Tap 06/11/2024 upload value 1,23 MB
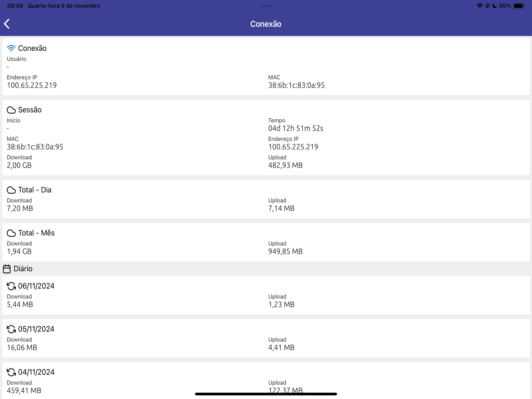The height and width of the screenshot is (399, 532). [x=281, y=305]
